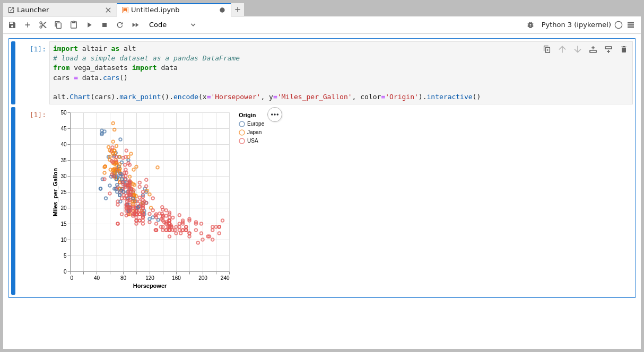
Task: Delete the cell with the trash icon
Action: [x=624, y=49]
